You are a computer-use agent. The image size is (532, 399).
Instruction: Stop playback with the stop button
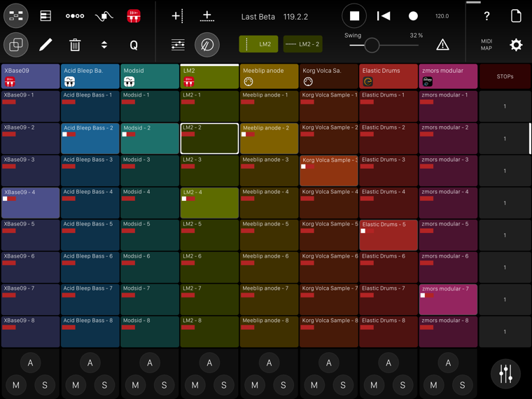coord(354,16)
